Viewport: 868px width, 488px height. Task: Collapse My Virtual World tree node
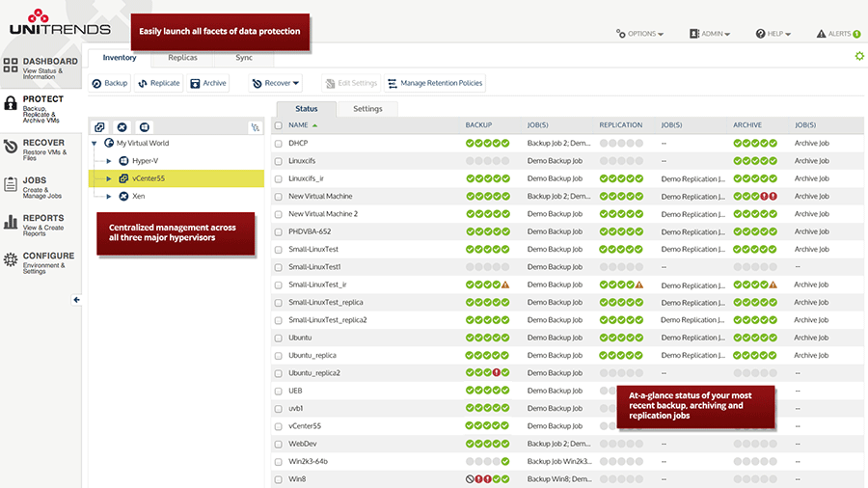pos(95,144)
